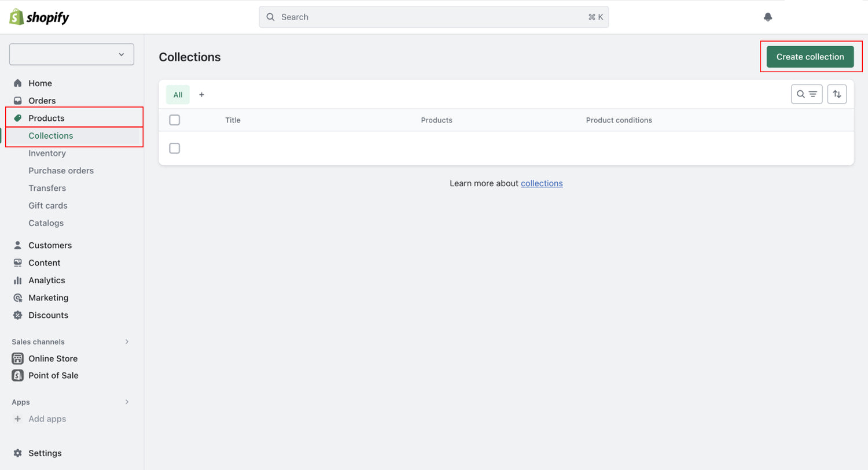Open Point of Sale channel icon
The width and height of the screenshot is (868, 470).
coord(18,375)
